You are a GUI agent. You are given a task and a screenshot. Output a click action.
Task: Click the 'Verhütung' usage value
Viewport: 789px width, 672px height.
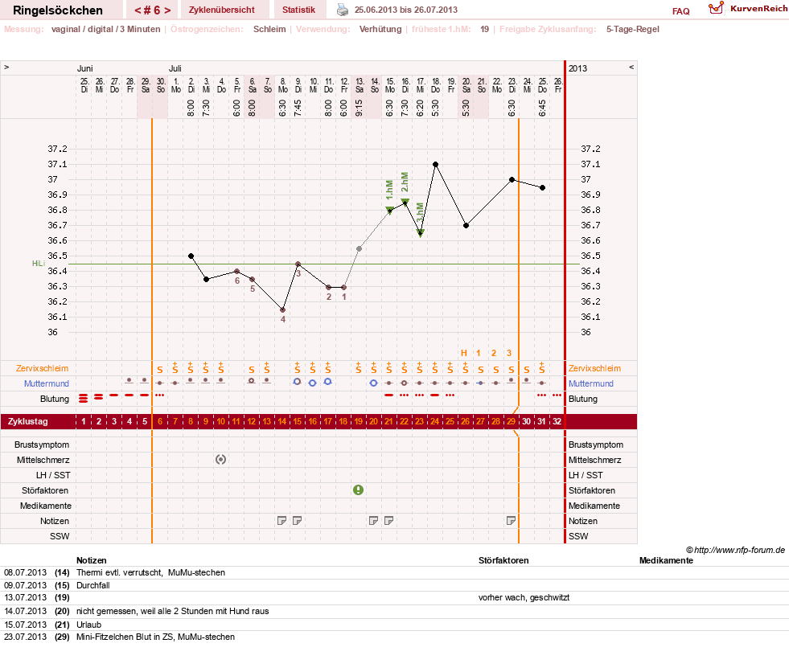coord(380,29)
